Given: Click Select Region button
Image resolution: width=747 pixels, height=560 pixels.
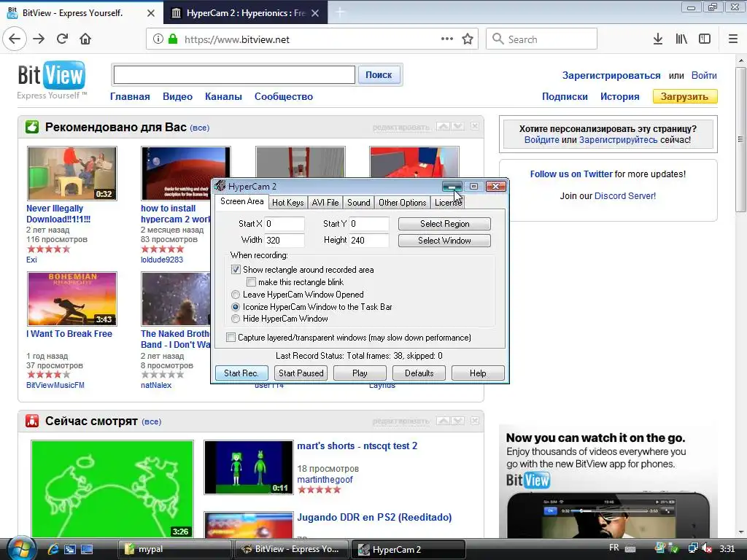Looking at the screenshot, I should coord(444,224).
